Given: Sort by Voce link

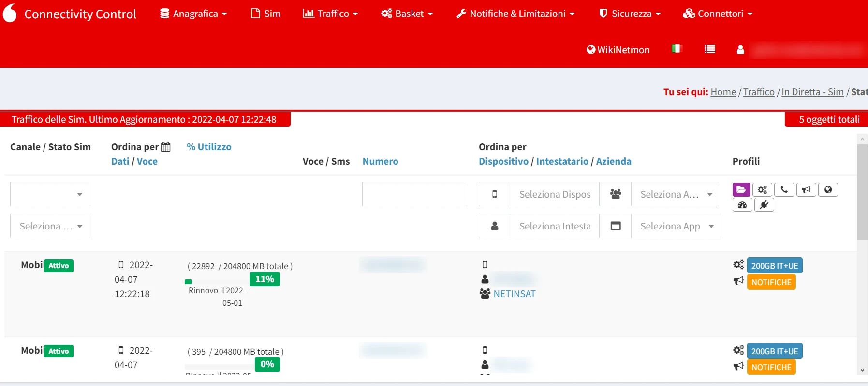Looking at the screenshot, I should coord(147,161).
